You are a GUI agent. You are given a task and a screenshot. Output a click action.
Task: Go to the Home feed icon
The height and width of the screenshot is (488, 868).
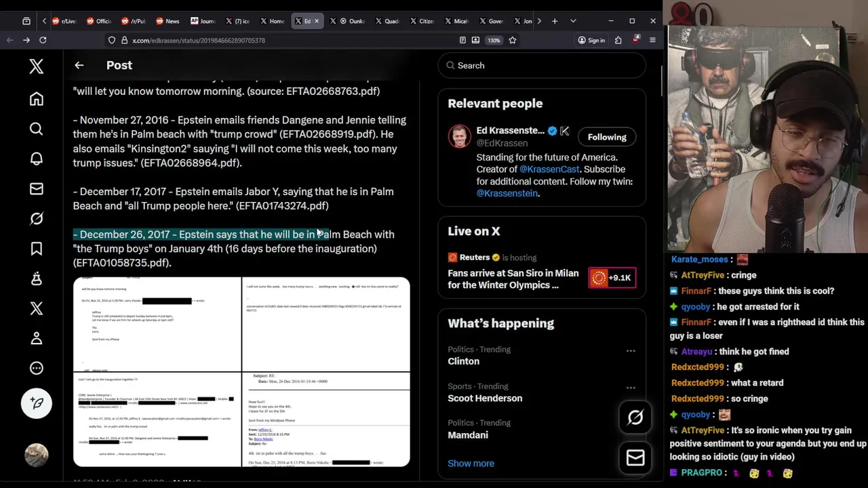(36, 99)
